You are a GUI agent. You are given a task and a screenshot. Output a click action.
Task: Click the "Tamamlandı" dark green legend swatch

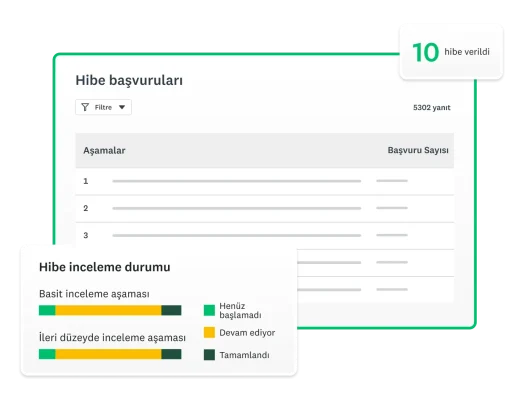(209, 355)
